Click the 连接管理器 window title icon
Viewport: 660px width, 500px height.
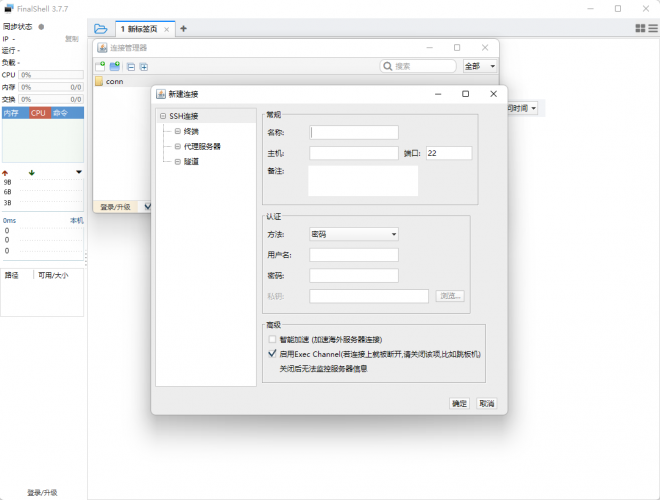[x=102, y=48]
